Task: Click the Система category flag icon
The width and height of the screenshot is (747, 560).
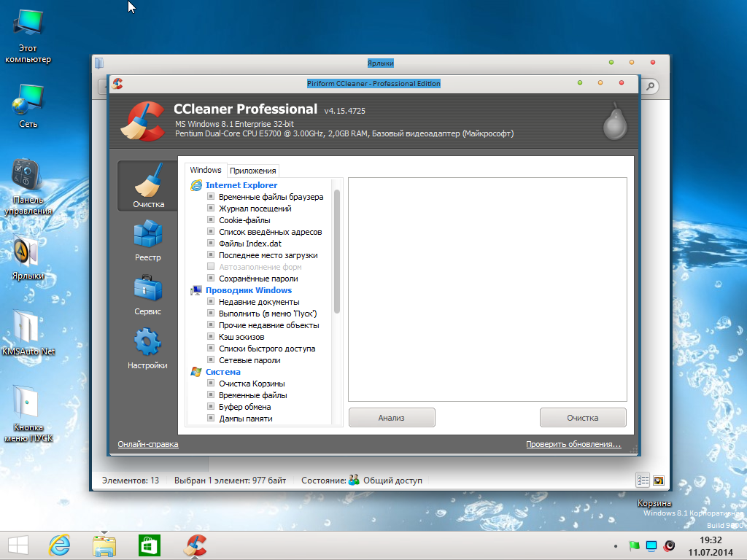Action: 196,372
